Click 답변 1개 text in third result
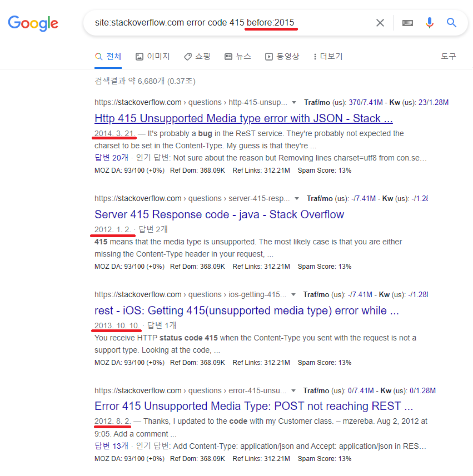473x476 pixels. point(162,325)
